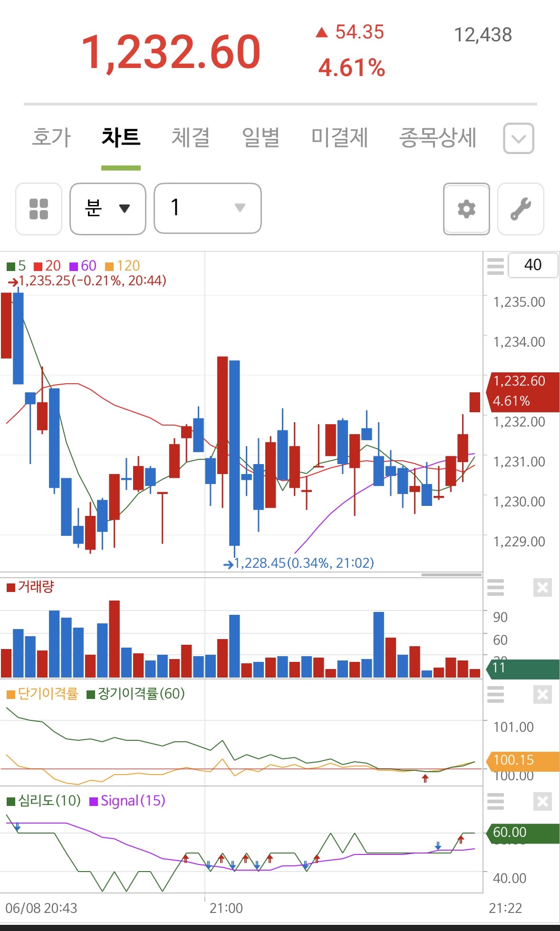The width and height of the screenshot is (560, 931).
Task: Close the 거래량 volume panel
Action: [542, 588]
